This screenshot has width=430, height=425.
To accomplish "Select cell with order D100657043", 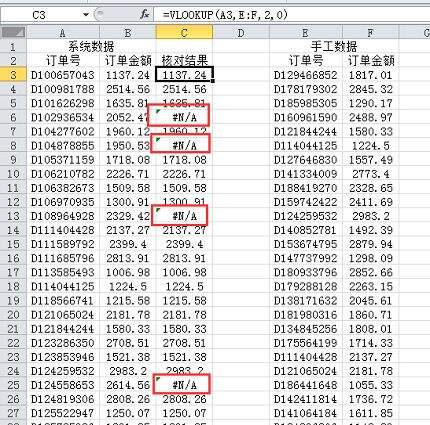I will [x=63, y=75].
